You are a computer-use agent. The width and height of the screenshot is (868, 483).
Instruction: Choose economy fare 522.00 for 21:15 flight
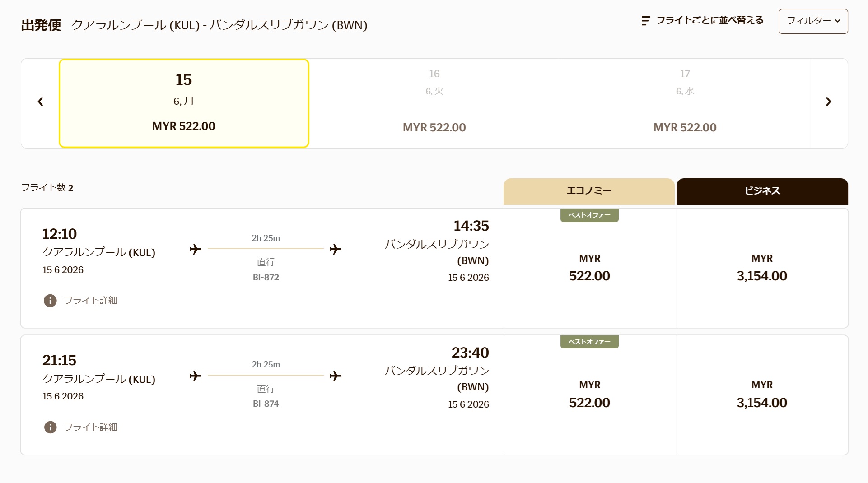click(589, 395)
